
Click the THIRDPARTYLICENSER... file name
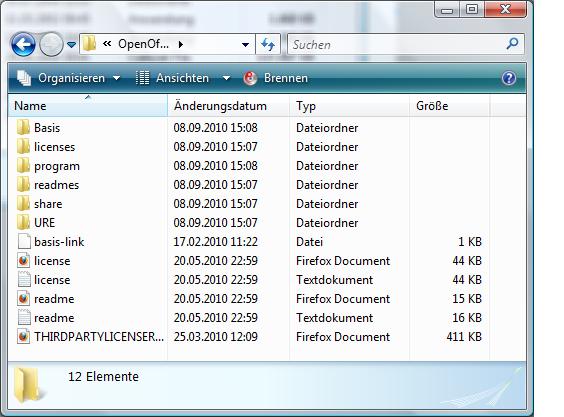point(99,337)
